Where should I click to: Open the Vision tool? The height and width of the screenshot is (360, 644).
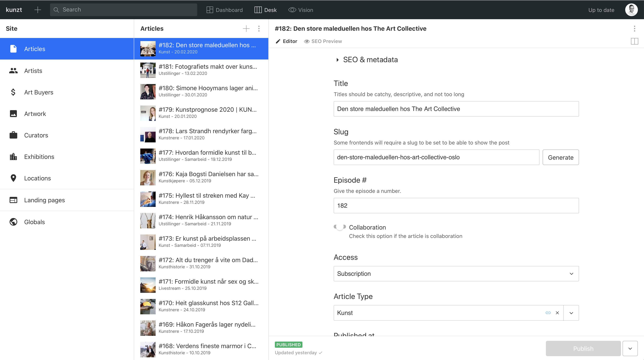click(x=301, y=10)
